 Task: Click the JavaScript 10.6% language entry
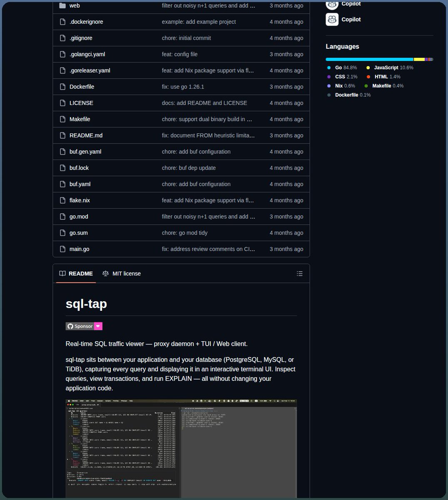click(390, 67)
